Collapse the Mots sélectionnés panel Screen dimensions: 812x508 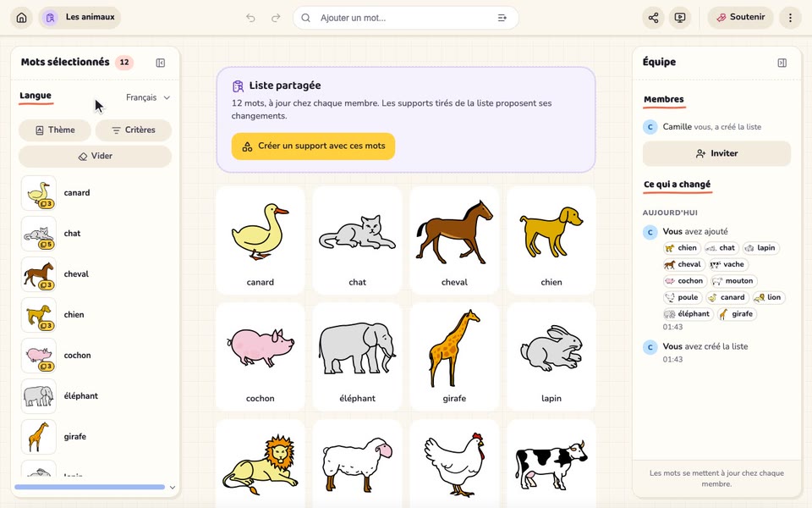click(161, 63)
